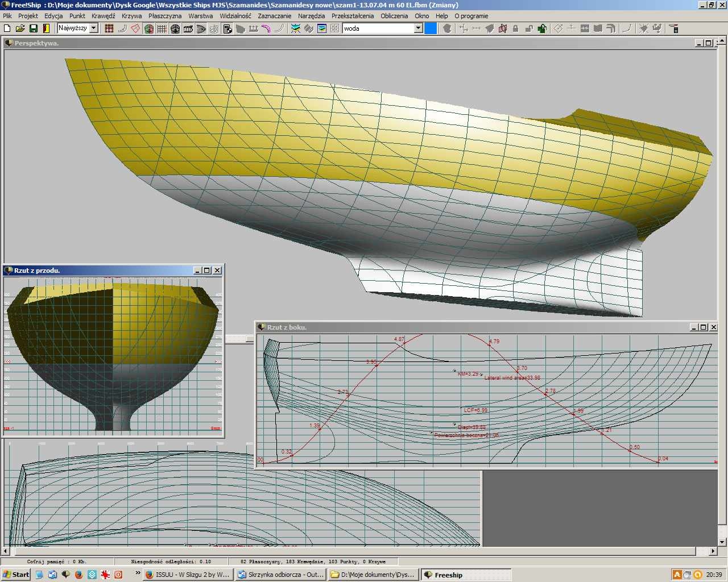Click the green open padlock icon
The width and height of the screenshot is (728, 582).
(542, 28)
